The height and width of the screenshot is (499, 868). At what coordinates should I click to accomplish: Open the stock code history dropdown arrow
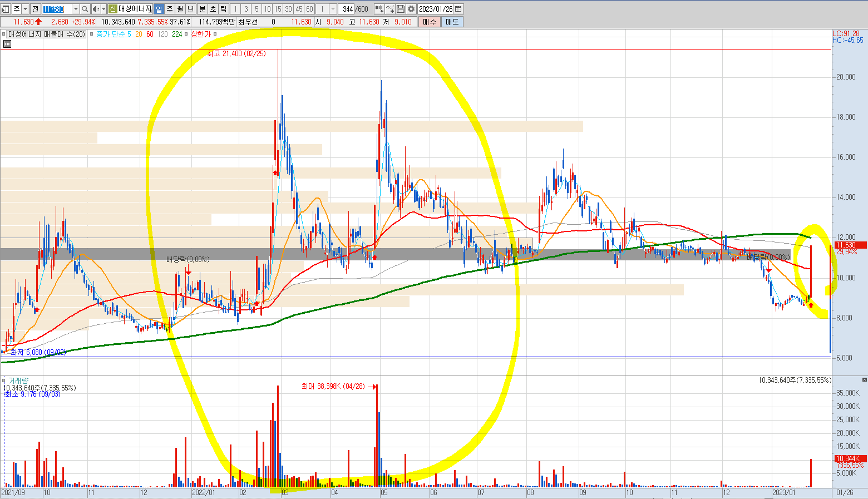[76, 9]
